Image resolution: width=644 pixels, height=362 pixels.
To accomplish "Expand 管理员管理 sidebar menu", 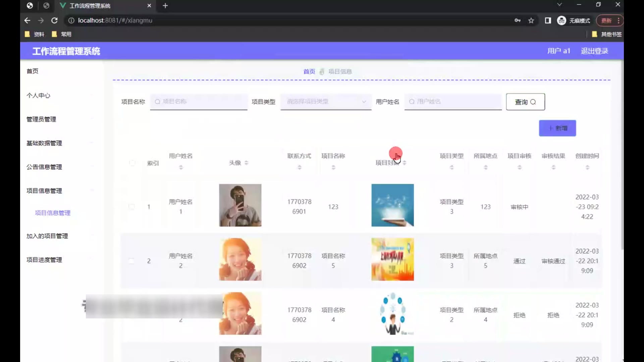I will (41, 119).
